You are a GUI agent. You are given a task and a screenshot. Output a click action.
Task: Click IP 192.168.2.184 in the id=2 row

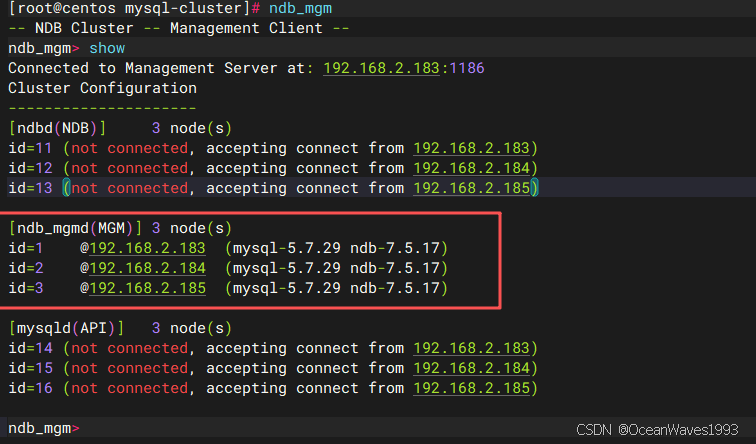point(148,268)
